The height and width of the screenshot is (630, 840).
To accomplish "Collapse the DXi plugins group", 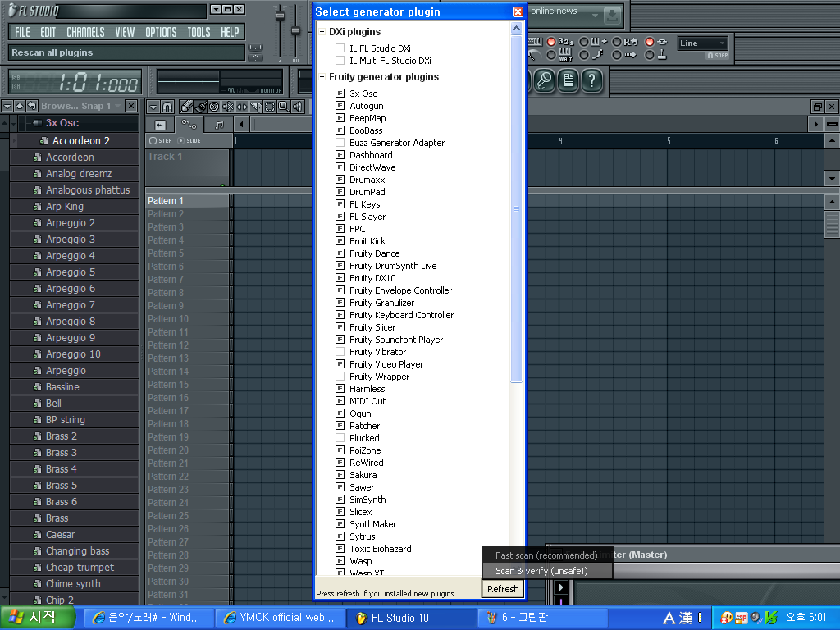I will 322,32.
